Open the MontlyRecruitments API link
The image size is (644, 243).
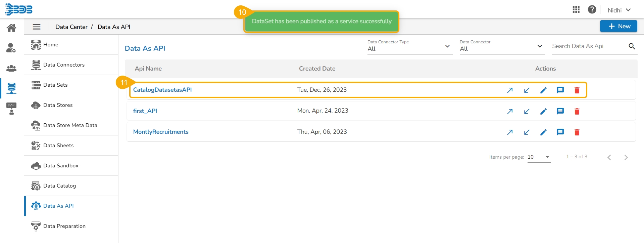coord(161,132)
